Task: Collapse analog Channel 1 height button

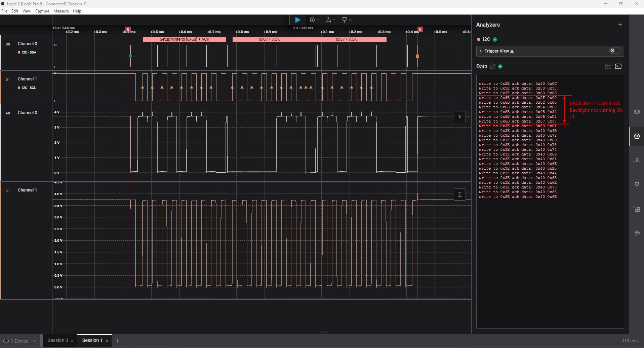Action: click(459, 195)
